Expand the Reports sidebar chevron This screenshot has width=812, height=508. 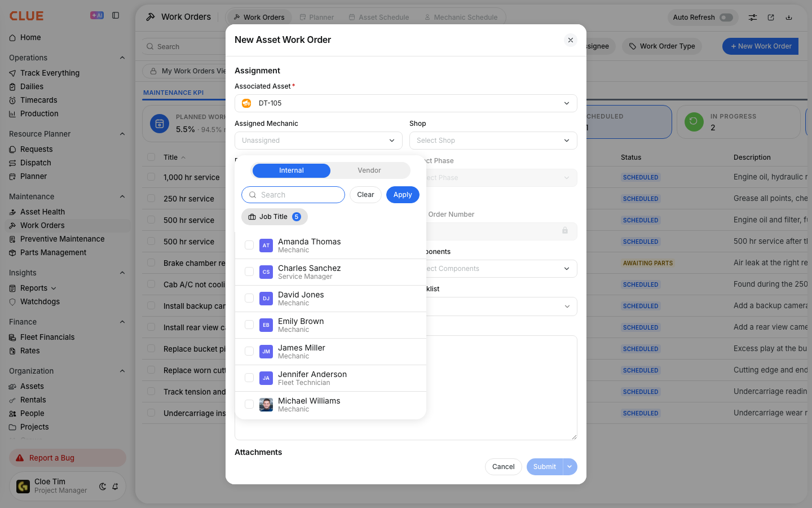click(54, 288)
